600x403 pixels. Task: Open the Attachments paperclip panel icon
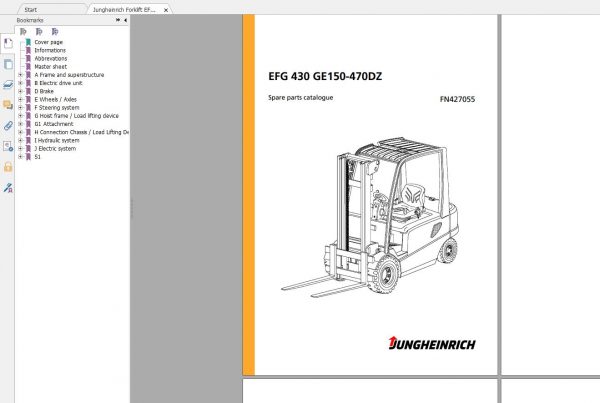pyautogui.click(x=8, y=126)
